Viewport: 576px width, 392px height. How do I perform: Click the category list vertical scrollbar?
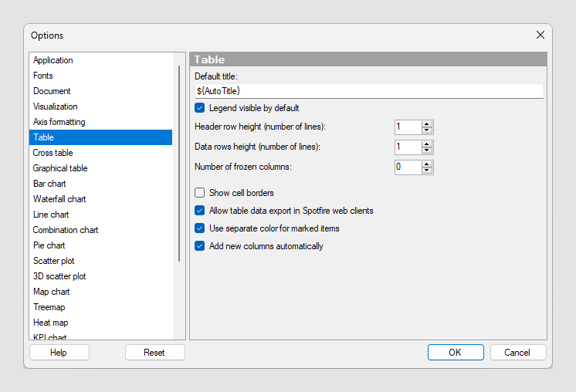[179, 162]
